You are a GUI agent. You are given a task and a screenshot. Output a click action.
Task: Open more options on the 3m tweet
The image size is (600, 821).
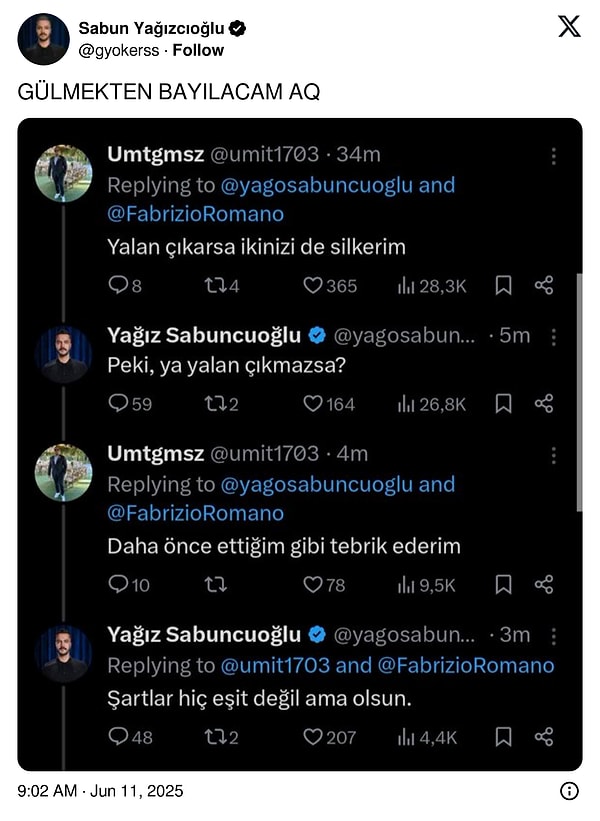[x=553, y=636]
